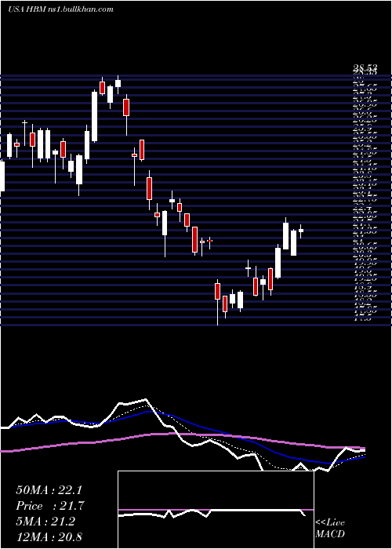Click the "<<Live" label
The height and width of the screenshot is (549, 392).
(330, 523)
